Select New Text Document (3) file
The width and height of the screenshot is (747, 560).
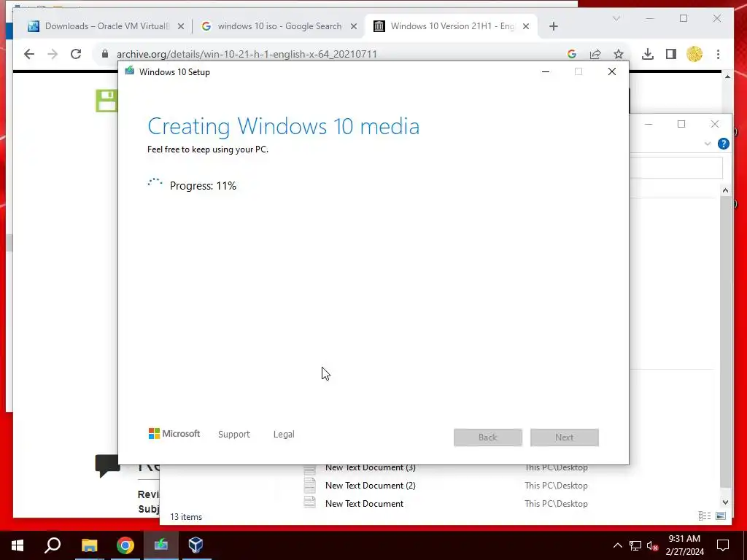[370, 467]
